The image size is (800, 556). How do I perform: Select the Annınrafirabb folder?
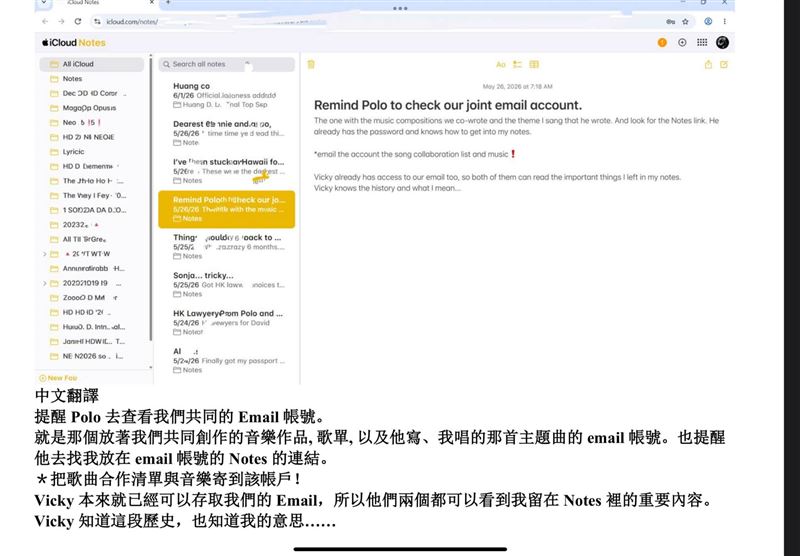[92, 268]
